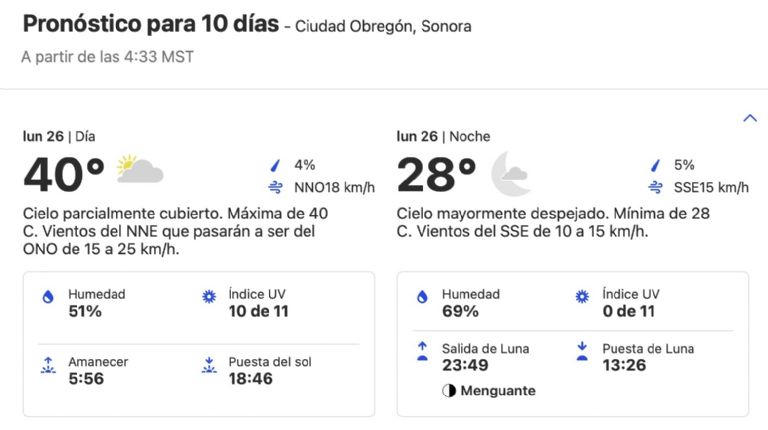Click the nighttime Índice UV sun icon
Viewport: 768px width, 430px height.
coord(582,297)
